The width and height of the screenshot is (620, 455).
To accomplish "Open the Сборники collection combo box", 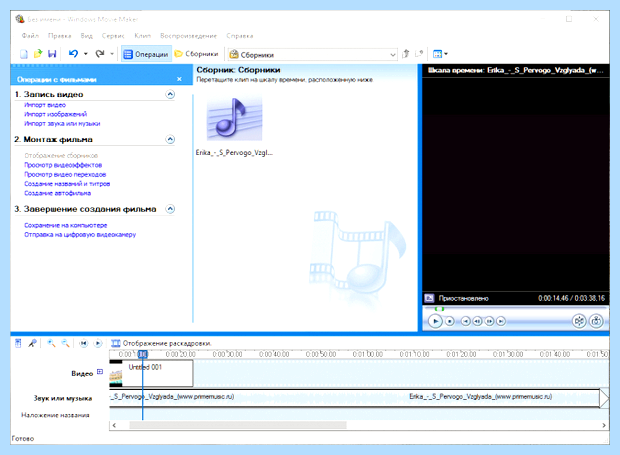I will [x=313, y=55].
